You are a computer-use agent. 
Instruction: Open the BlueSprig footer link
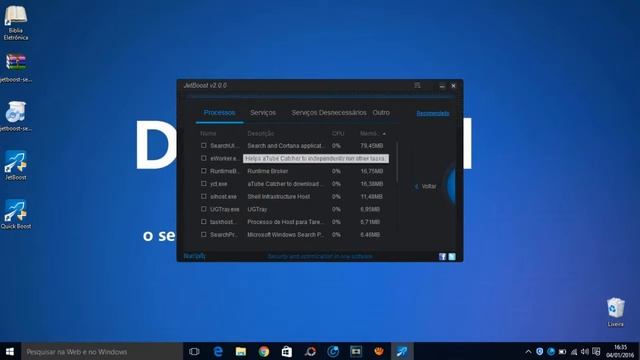click(194, 256)
